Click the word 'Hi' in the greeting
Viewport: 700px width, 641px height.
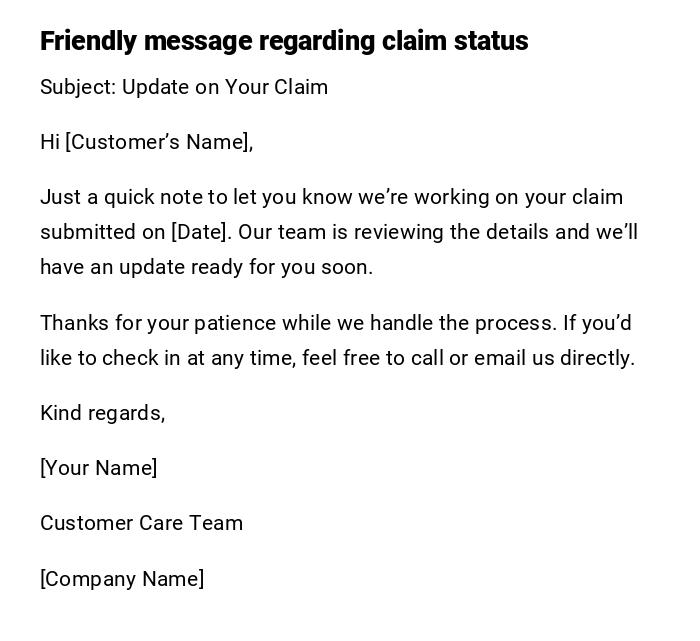pos(50,142)
